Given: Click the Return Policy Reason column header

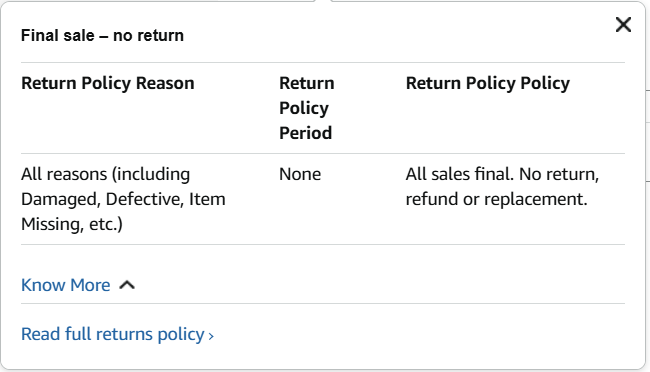Looking at the screenshot, I should pyautogui.click(x=108, y=83).
